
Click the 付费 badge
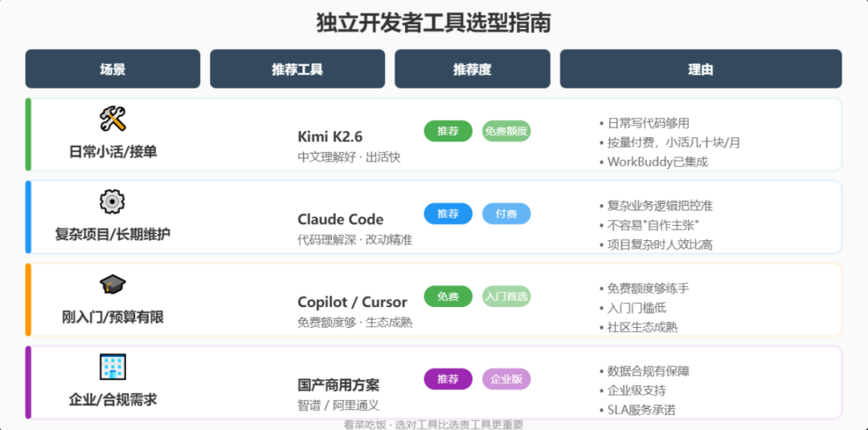(x=506, y=214)
